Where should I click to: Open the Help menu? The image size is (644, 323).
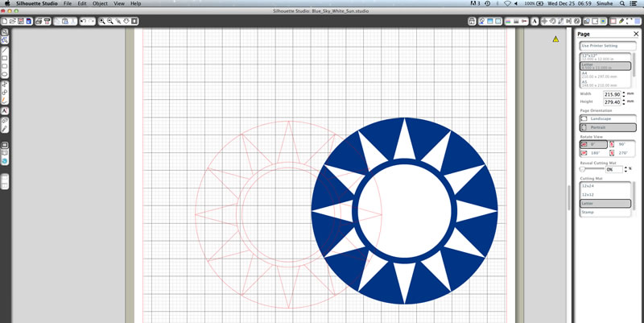click(135, 3)
